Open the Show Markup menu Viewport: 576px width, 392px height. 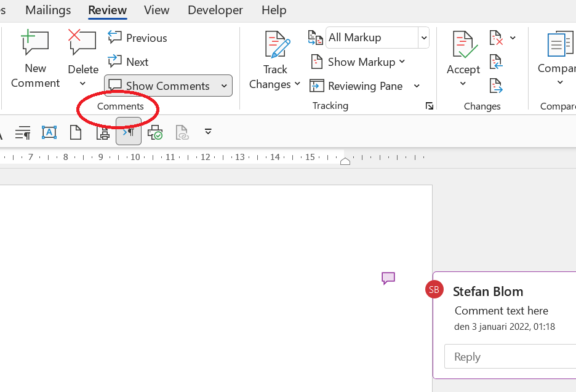(x=358, y=62)
